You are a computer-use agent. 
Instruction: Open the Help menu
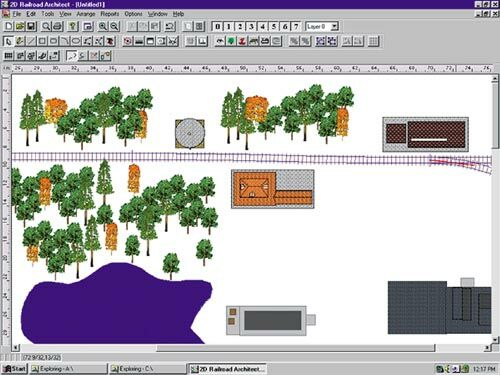point(178,14)
